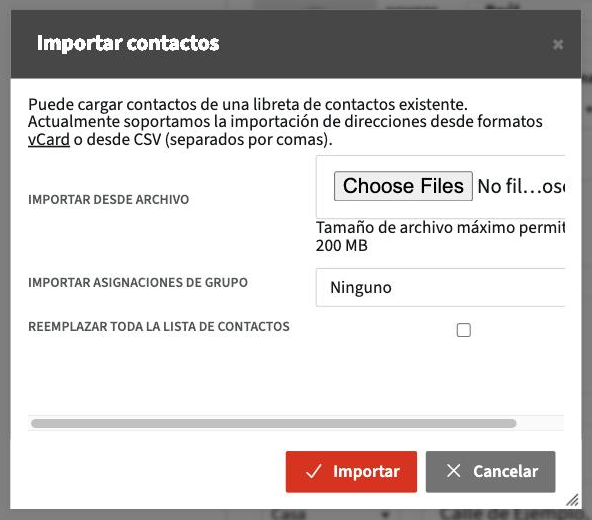Click the 'No fil…' file status text
Viewport: 592px width, 520px height.
click(521, 186)
